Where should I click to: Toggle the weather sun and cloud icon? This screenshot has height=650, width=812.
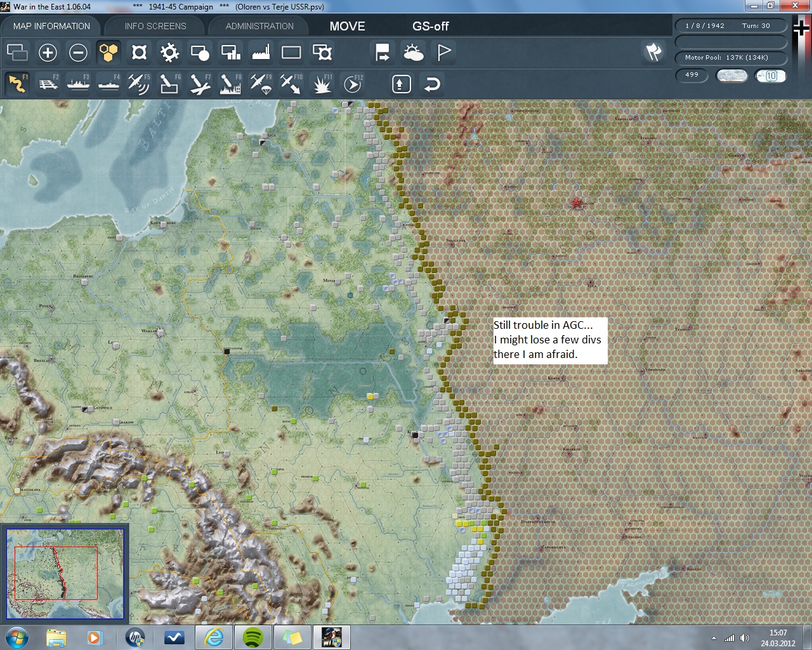pos(413,53)
